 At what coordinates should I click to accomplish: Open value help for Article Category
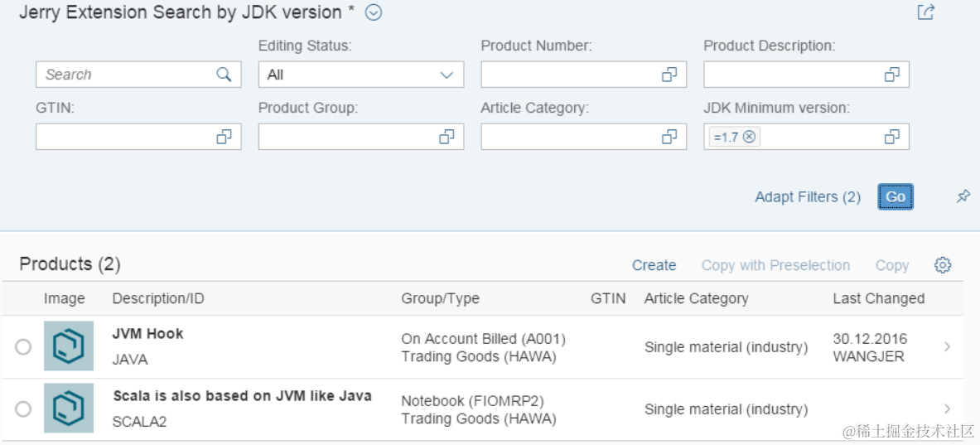(x=669, y=137)
